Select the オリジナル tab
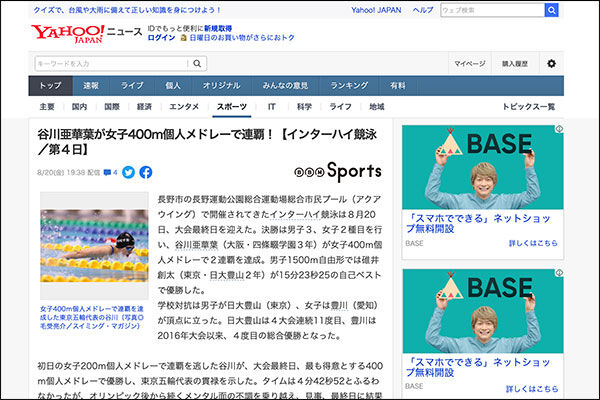This screenshot has width=600, height=400. coord(222,86)
